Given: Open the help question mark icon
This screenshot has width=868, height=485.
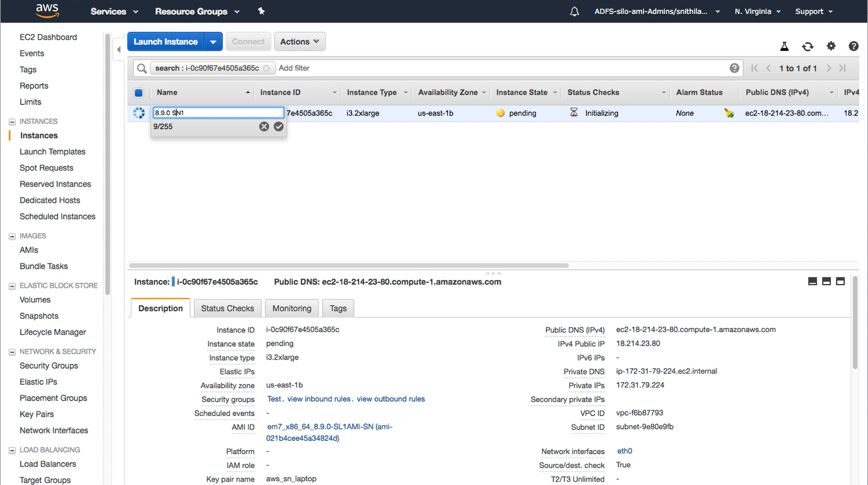Looking at the screenshot, I should click(x=853, y=46).
